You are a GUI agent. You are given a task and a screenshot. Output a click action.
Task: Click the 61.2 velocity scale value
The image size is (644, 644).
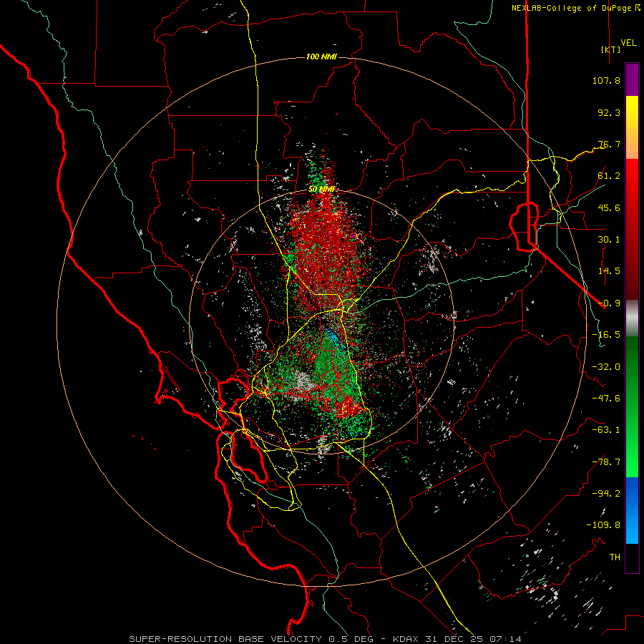609,176
